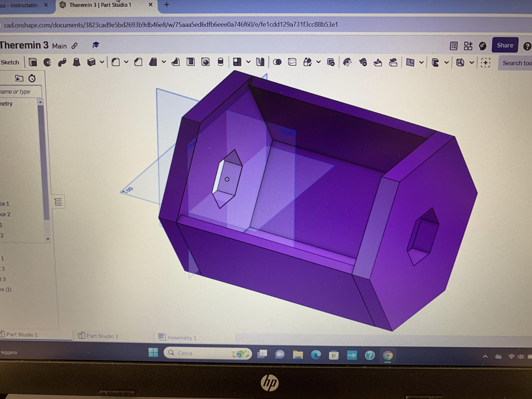The width and height of the screenshot is (532, 399).
Task: Open the Thicken tool dropdown arrow
Action: coord(102,62)
